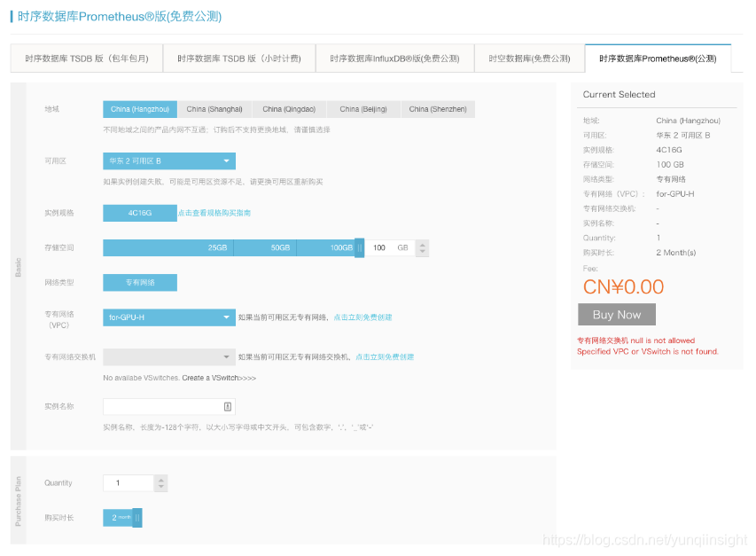Click 25GB mark on storage slider

pos(217,247)
